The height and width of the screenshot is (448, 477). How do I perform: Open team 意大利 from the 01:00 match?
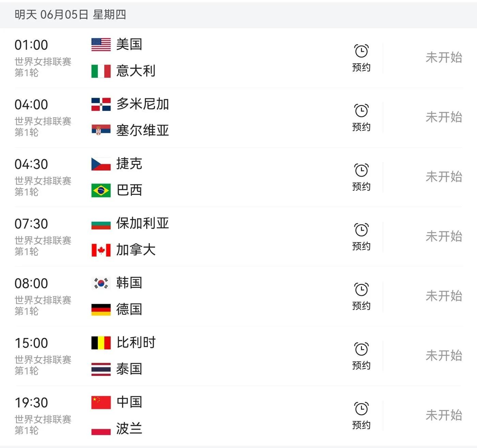coord(136,71)
